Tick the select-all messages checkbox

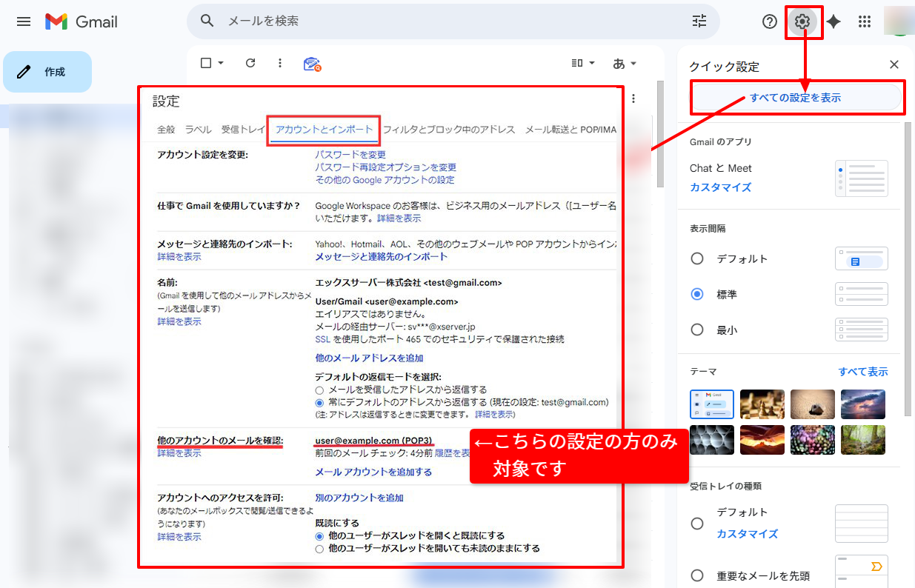207,63
